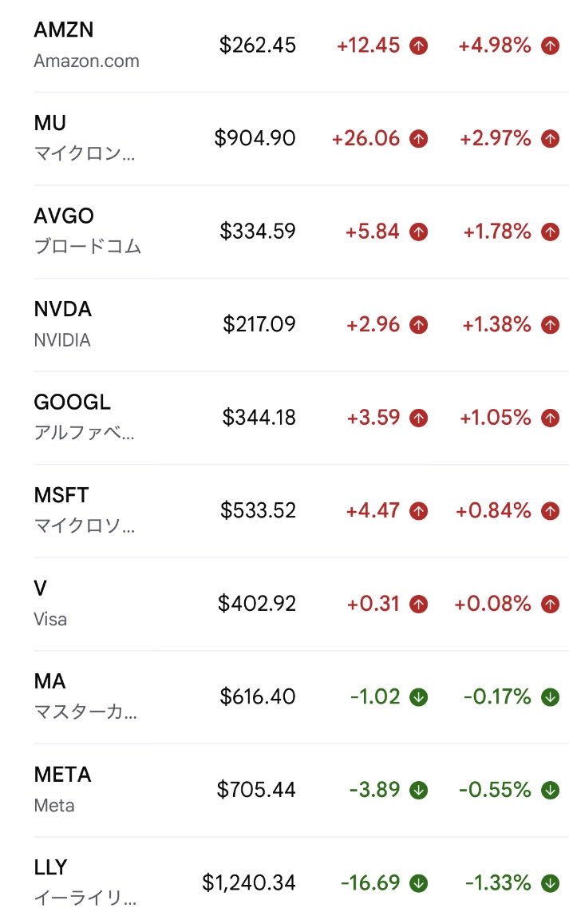Open the V Visa stock row
Screen dimensions: 569x924
tap(301, 604)
